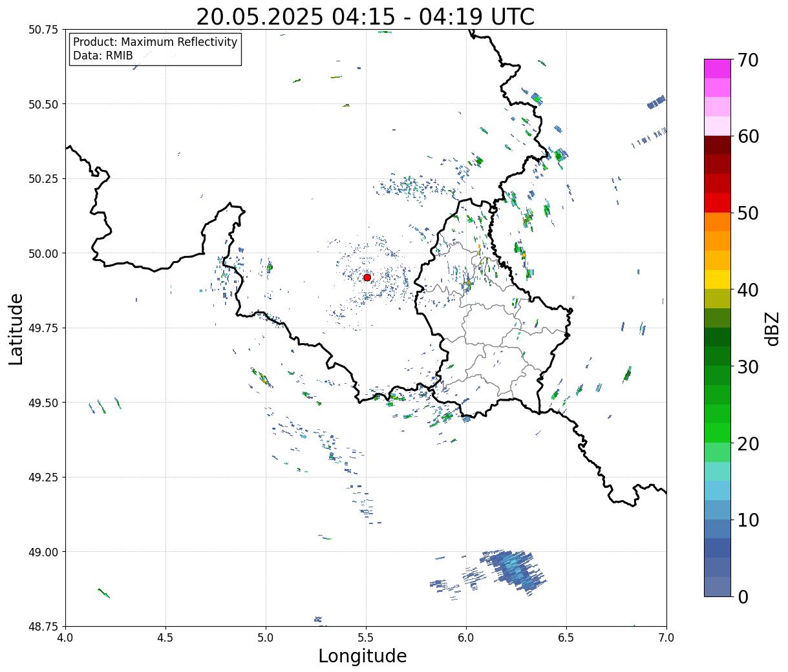Click the 'Latitude' axis label
This screenshot has width=788, height=672.
(16, 329)
